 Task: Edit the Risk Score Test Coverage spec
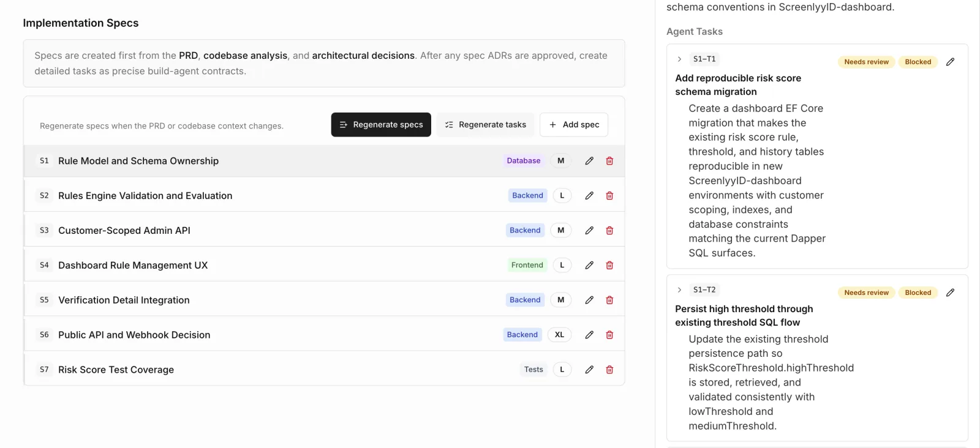point(589,370)
